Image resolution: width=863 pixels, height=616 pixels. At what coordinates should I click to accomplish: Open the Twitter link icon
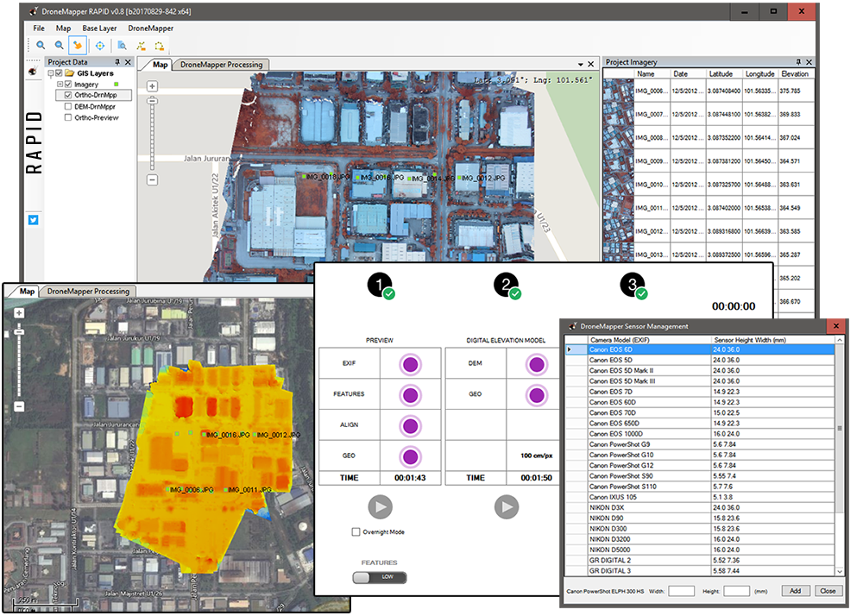click(33, 220)
